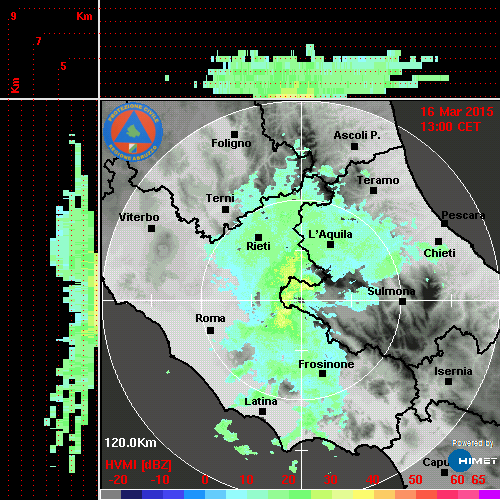500x500 pixels.
Task: Click the Ascoli P. city square marker
Action: point(354,146)
